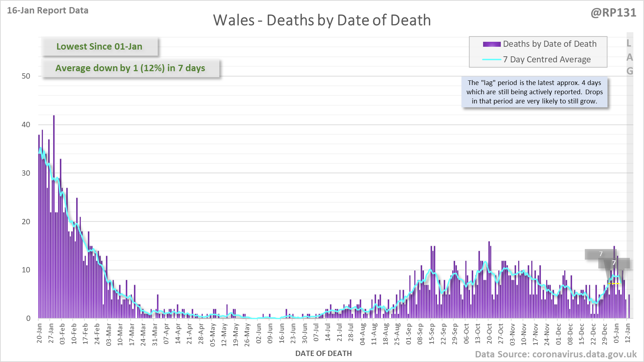
Task: Click the 02-Jun date label on x-axis
Action: pyautogui.click(x=259, y=333)
